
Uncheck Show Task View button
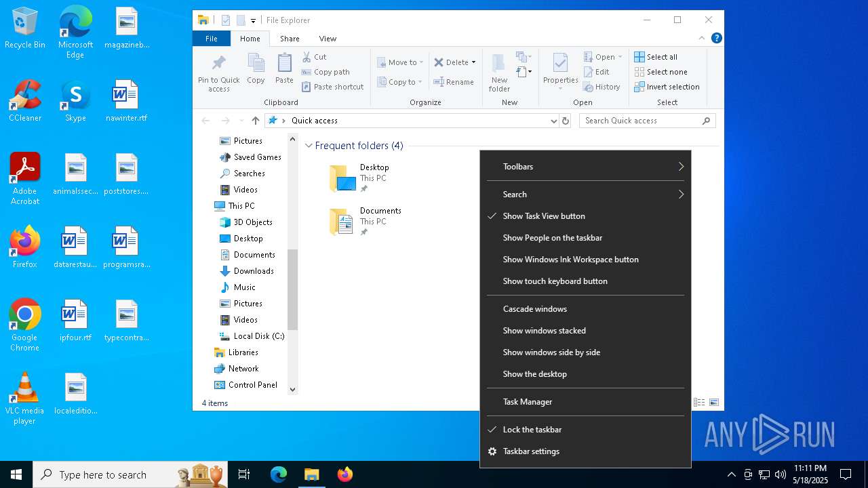pos(585,216)
